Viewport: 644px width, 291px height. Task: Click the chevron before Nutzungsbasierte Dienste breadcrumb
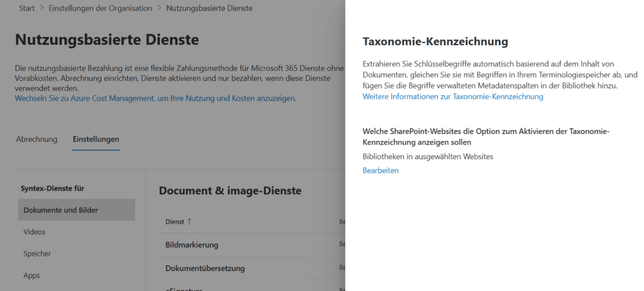tap(159, 8)
